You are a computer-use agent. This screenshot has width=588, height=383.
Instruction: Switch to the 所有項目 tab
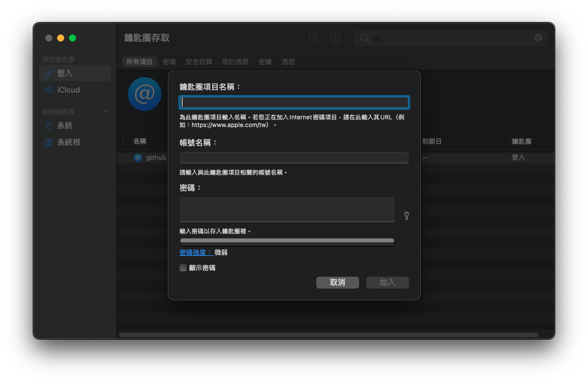(139, 62)
